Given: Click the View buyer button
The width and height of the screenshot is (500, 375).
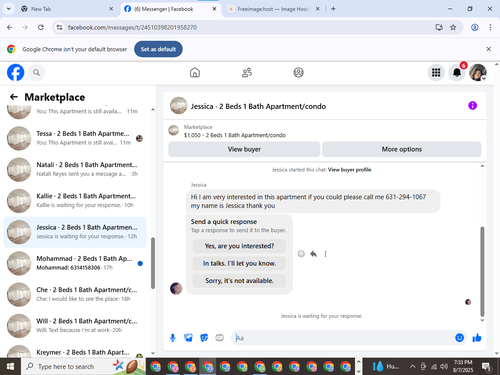Looking at the screenshot, I should [x=244, y=149].
